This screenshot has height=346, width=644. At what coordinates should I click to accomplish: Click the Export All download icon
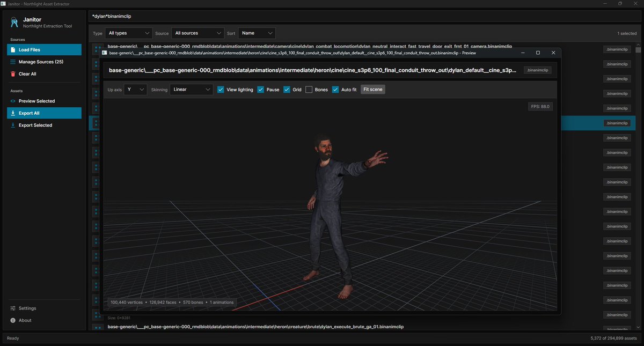click(x=13, y=113)
